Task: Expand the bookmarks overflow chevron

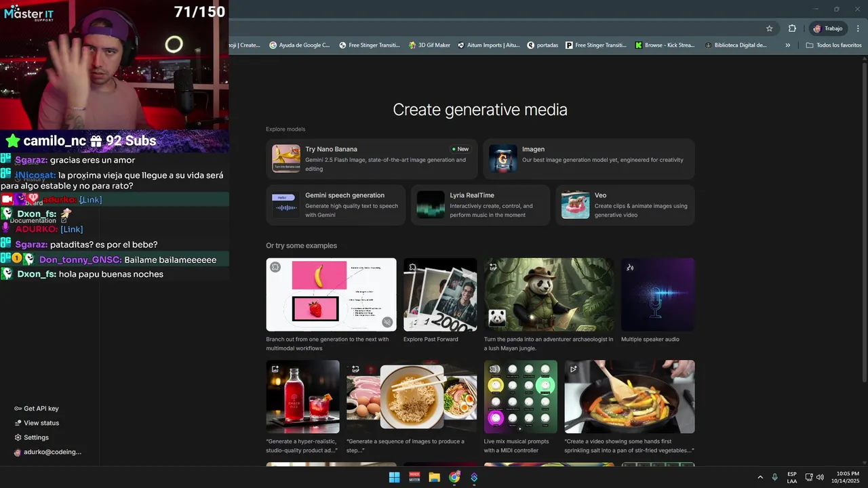Action: pyautogui.click(x=787, y=45)
